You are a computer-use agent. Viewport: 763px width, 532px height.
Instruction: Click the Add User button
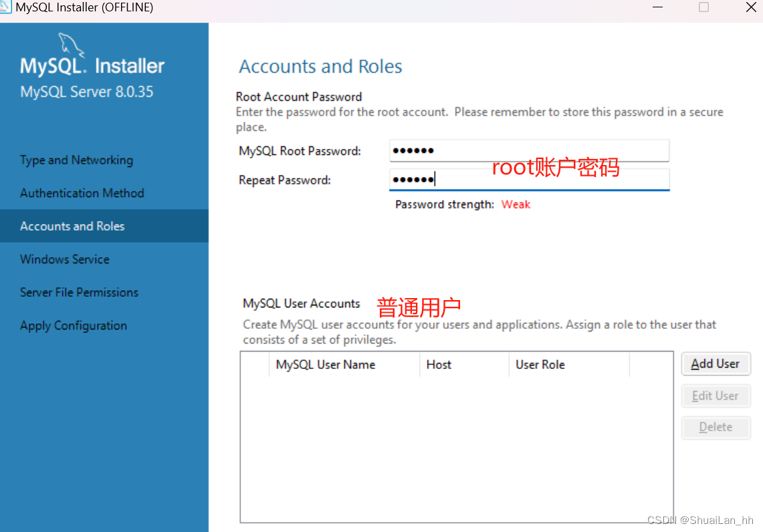click(x=716, y=364)
